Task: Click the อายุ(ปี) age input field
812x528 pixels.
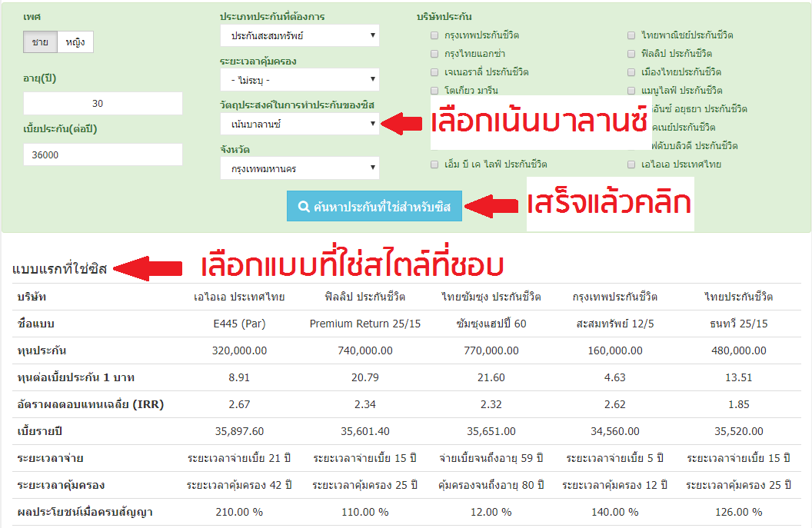Action: click(102, 104)
